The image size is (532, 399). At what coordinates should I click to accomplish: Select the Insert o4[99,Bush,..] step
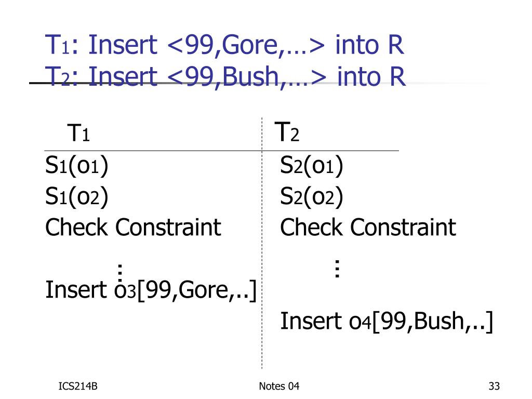coord(387,321)
